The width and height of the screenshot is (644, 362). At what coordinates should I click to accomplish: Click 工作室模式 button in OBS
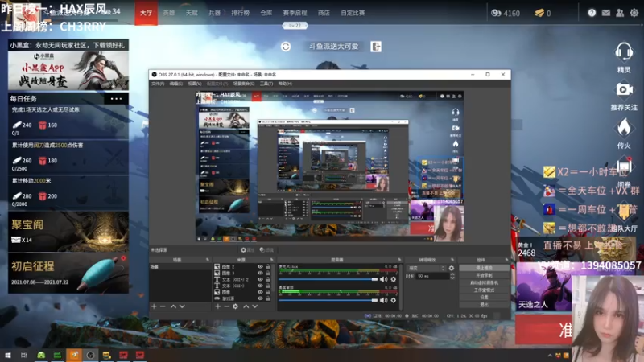pos(485,290)
